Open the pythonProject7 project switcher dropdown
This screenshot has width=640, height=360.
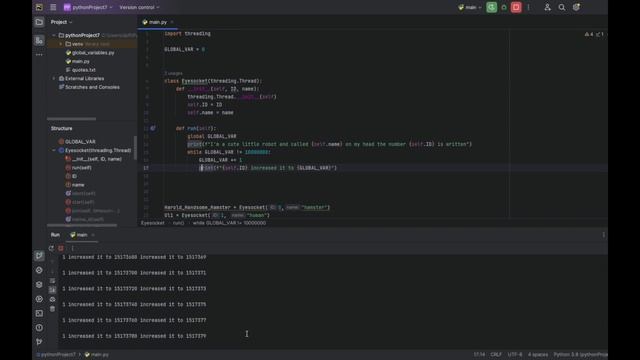click(88, 7)
